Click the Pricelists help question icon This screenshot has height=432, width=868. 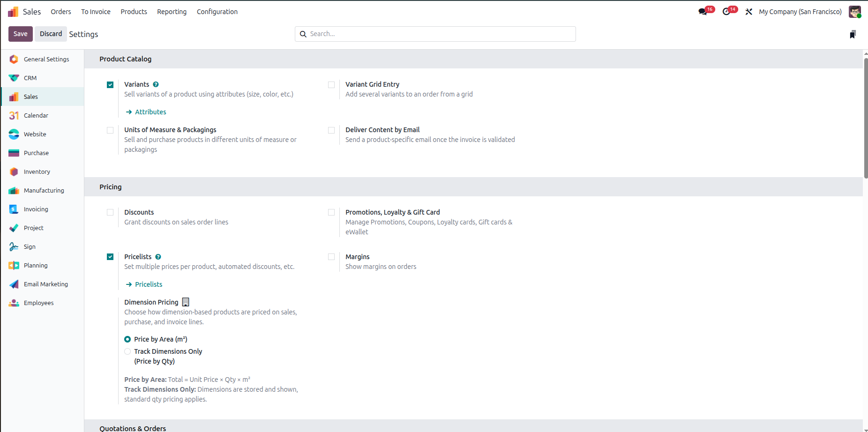[x=158, y=257]
